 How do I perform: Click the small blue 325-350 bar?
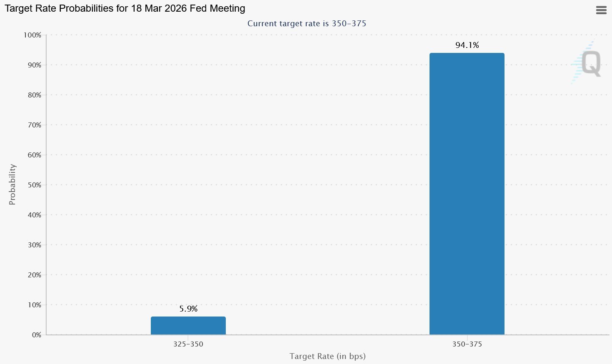188,326
